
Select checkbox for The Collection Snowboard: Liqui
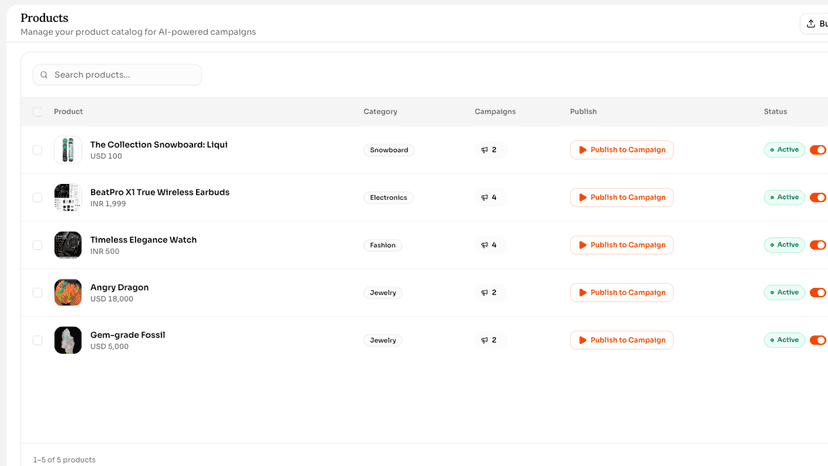pos(37,150)
